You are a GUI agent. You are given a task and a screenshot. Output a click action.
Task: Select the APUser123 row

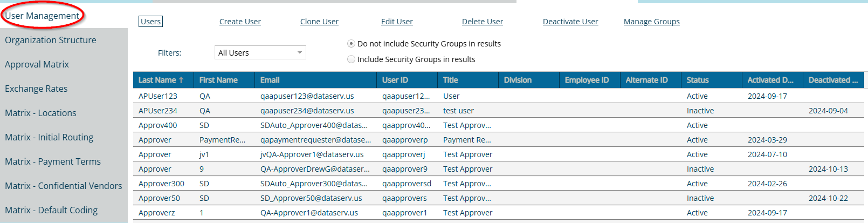point(157,96)
